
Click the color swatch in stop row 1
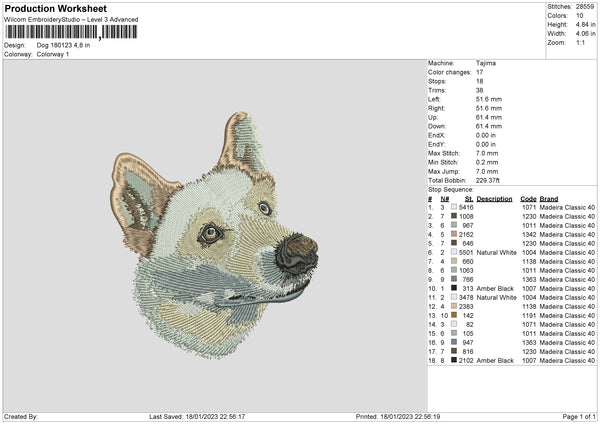click(454, 206)
